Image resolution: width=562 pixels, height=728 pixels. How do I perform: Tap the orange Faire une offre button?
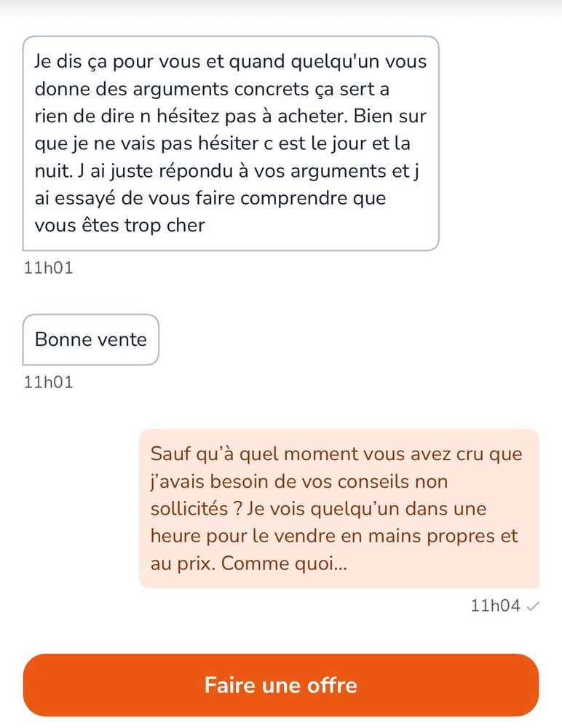pos(281,685)
